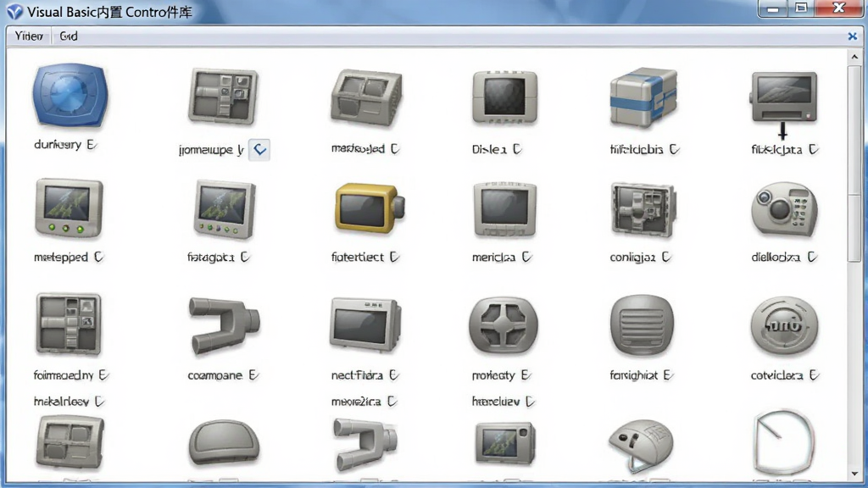
Task: Select the blue round dial control icon
Action: [70, 95]
